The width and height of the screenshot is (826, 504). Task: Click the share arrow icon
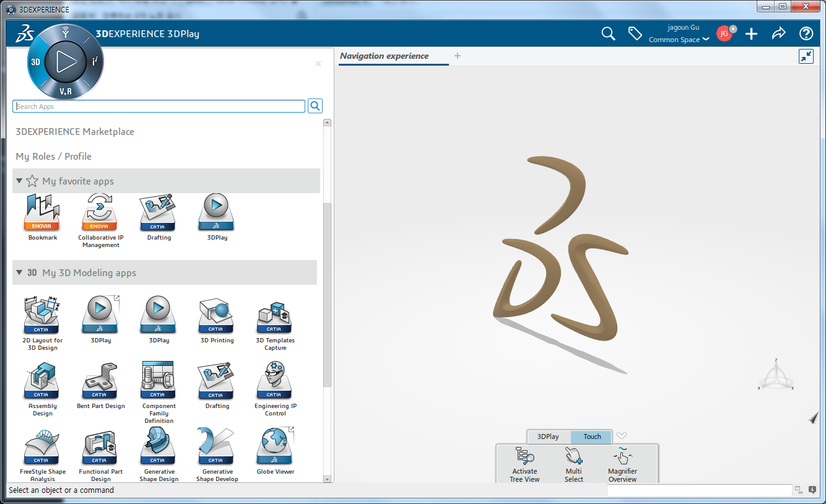pos(778,33)
